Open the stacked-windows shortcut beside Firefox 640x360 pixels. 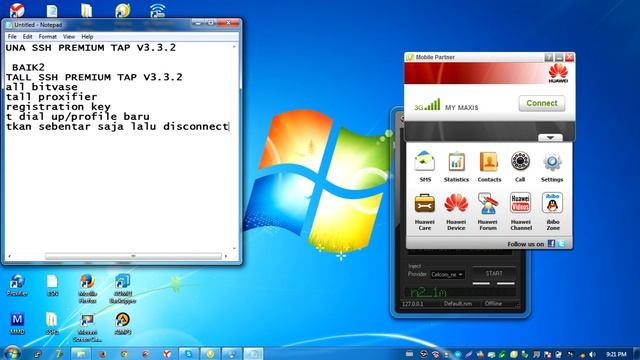point(122,288)
